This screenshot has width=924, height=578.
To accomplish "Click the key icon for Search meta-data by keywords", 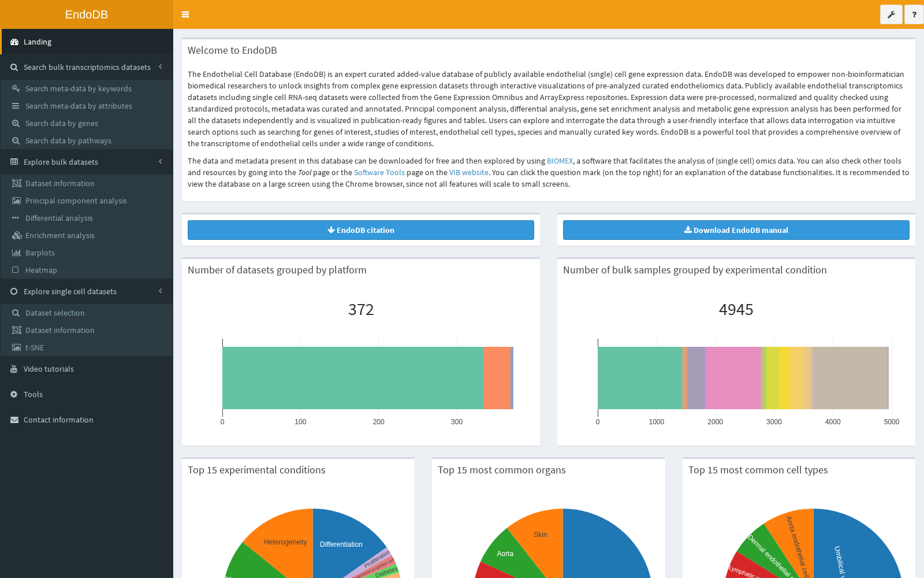I will (x=16, y=88).
